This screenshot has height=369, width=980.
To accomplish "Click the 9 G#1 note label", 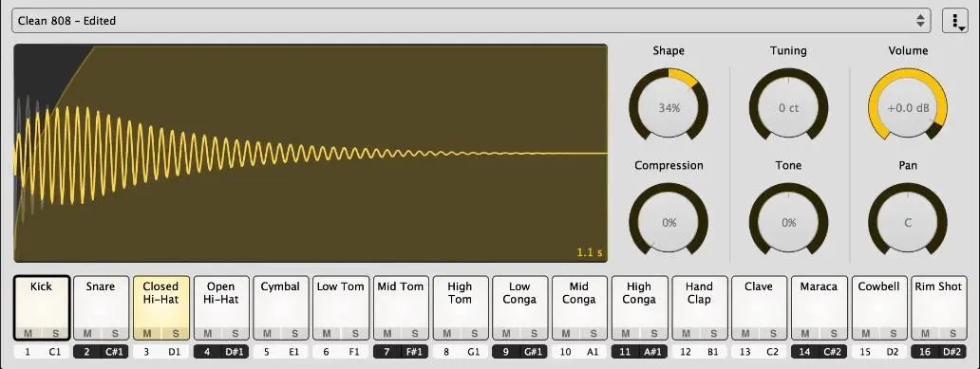I will pyautogui.click(x=519, y=352).
